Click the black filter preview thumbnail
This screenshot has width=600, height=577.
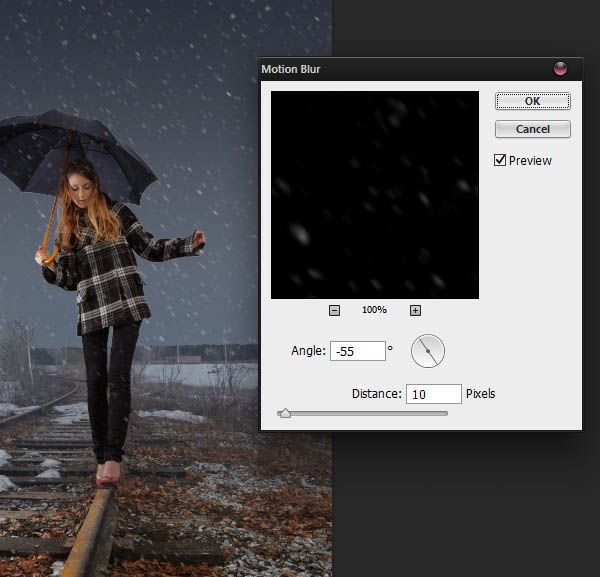coord(374,195)
